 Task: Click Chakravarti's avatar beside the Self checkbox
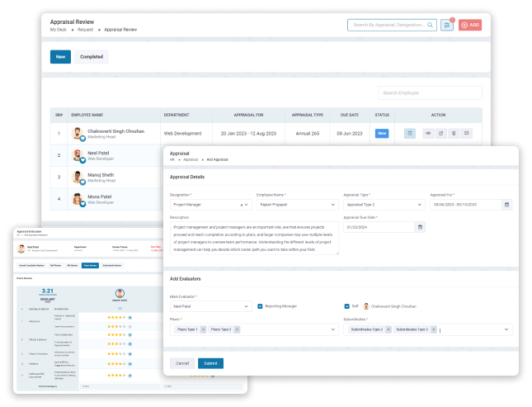[x=366, y=306]
